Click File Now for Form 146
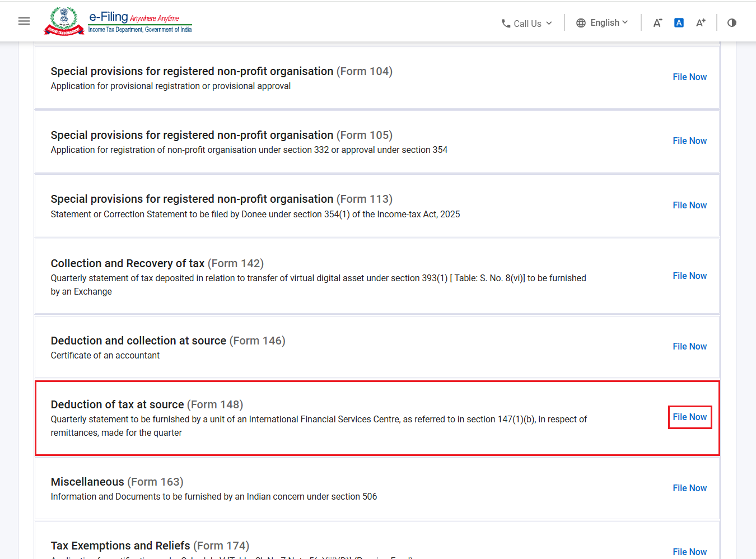Image resolution: width=756 pixels, height=559 pixels. [690, 347]
